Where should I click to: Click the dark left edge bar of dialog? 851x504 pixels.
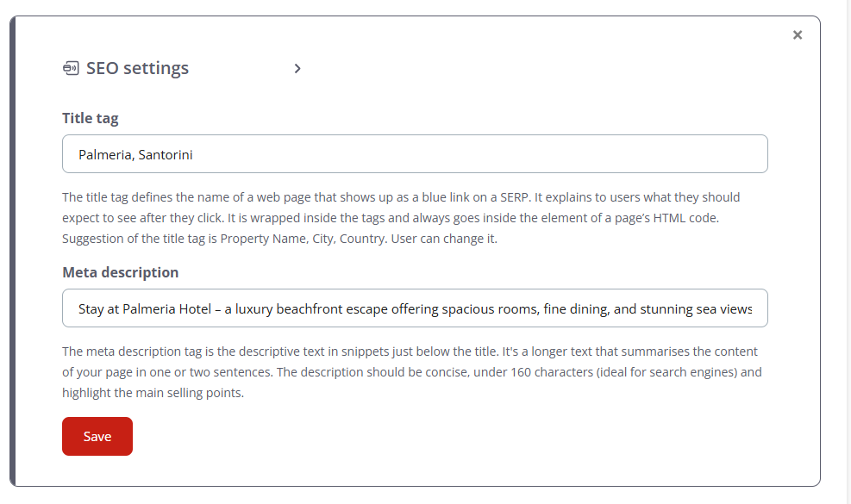(x=13, y=252)
